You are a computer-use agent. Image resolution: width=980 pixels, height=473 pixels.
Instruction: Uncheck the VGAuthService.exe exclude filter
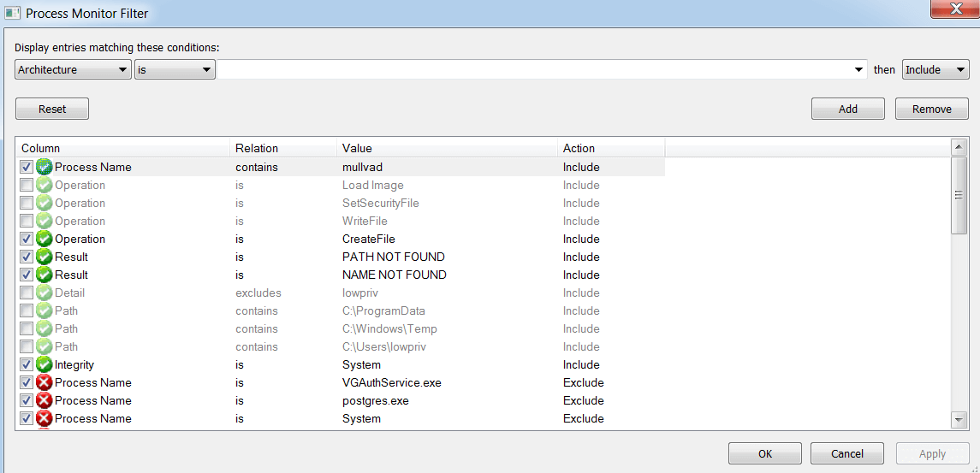(27, 382)
